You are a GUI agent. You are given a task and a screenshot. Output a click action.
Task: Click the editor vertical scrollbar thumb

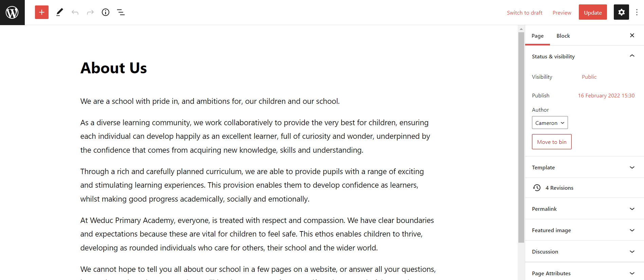(x=521, y=136)
